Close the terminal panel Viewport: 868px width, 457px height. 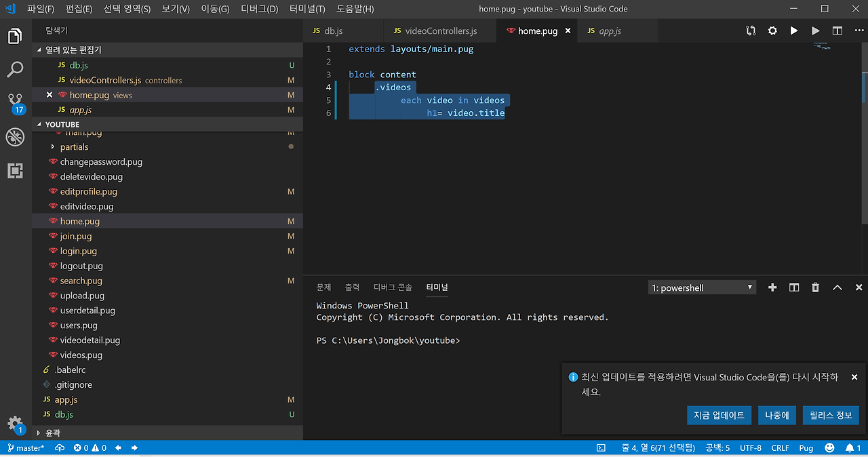pyautogui.click(x=859, y=287)
